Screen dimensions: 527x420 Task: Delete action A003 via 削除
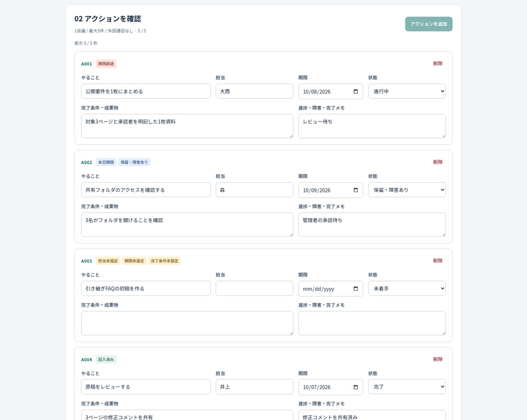[x=437, y=260]
